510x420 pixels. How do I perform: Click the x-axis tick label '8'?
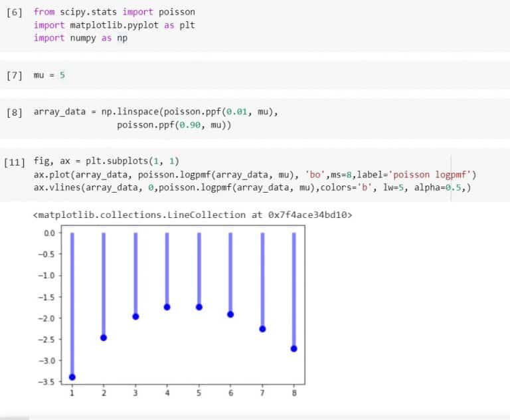294,393
